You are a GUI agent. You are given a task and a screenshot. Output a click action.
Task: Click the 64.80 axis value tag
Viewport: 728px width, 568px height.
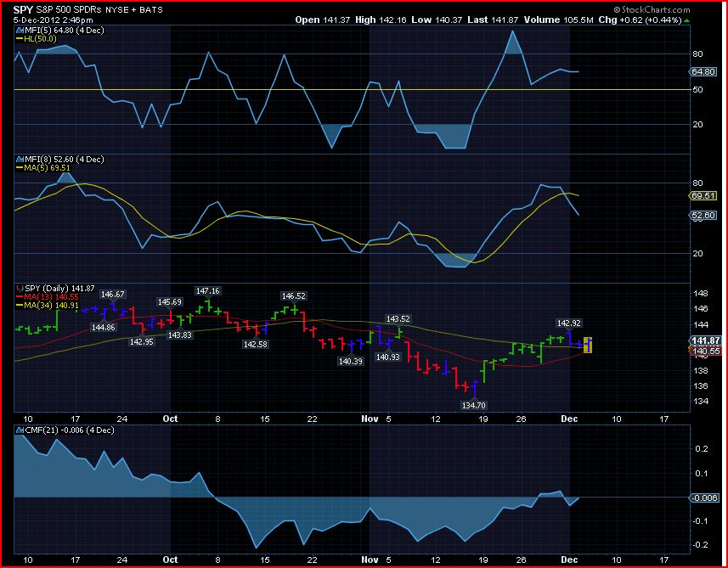pos(703,72)
